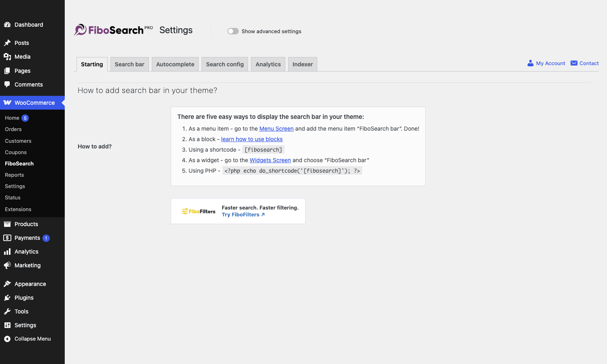Click the Comments bubble icon
Image resolution: width=607 pixels, height=364 pixels.
(7, 85)
